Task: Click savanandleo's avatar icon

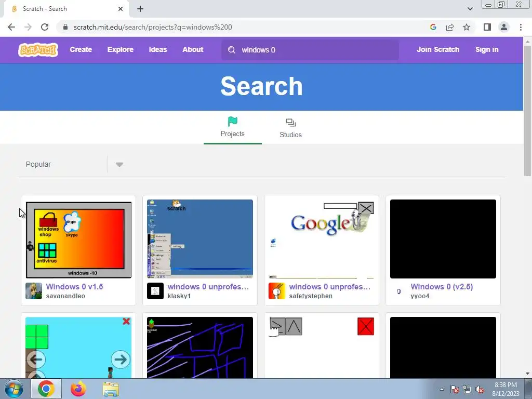Action: pyautogui.click(x=34, y=291)
